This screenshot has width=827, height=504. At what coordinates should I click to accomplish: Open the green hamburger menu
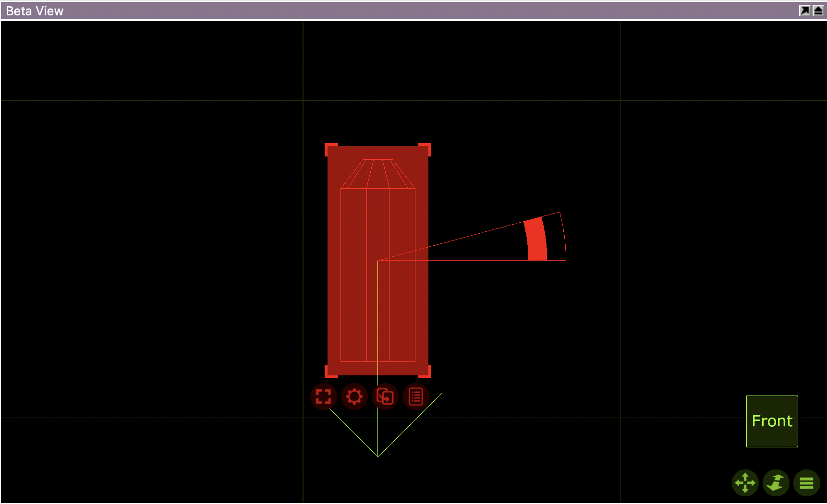tap(806, 483)
